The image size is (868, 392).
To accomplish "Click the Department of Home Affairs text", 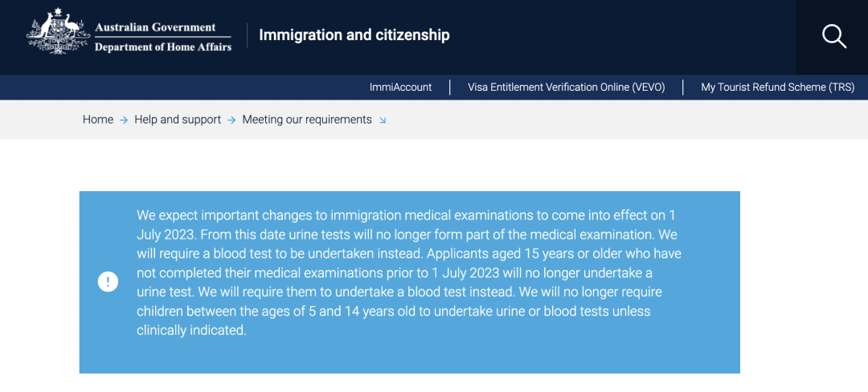I will tap(162, 47).
